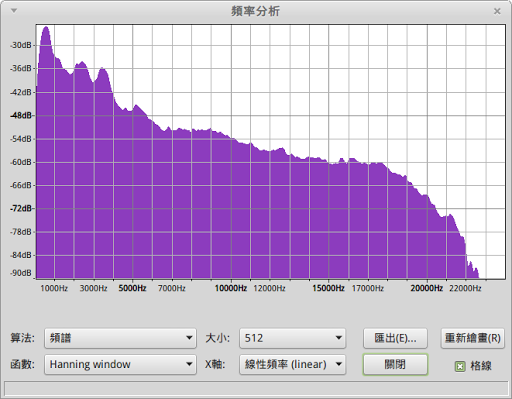Toggle the 格線 gridlines checkbox
This screenshot has height=399, width=512.
coord(460,366)
